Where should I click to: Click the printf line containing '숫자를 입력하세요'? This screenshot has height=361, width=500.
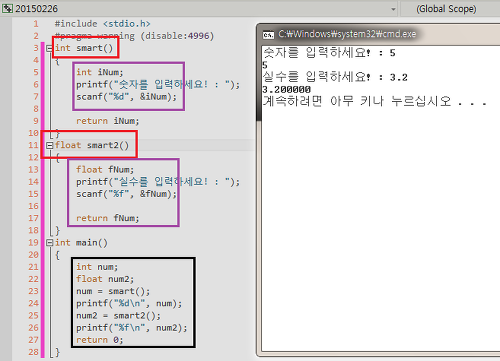click(158, 85)
